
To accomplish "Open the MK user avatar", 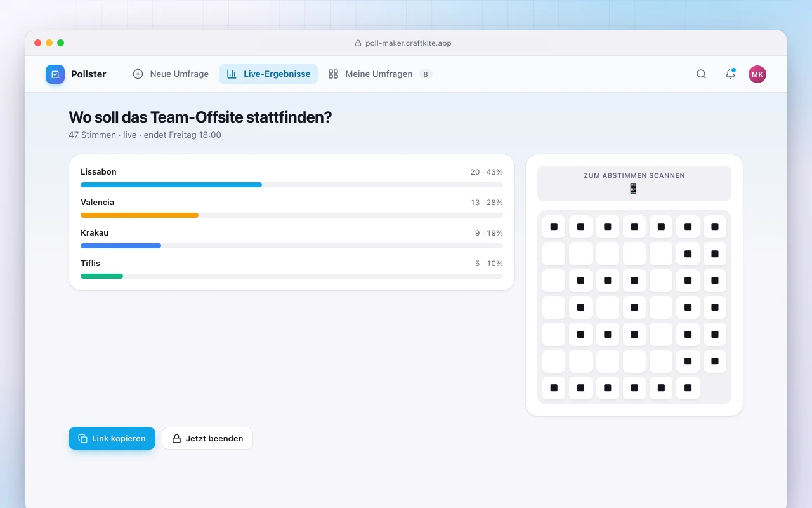I will [x=757, y=74].
